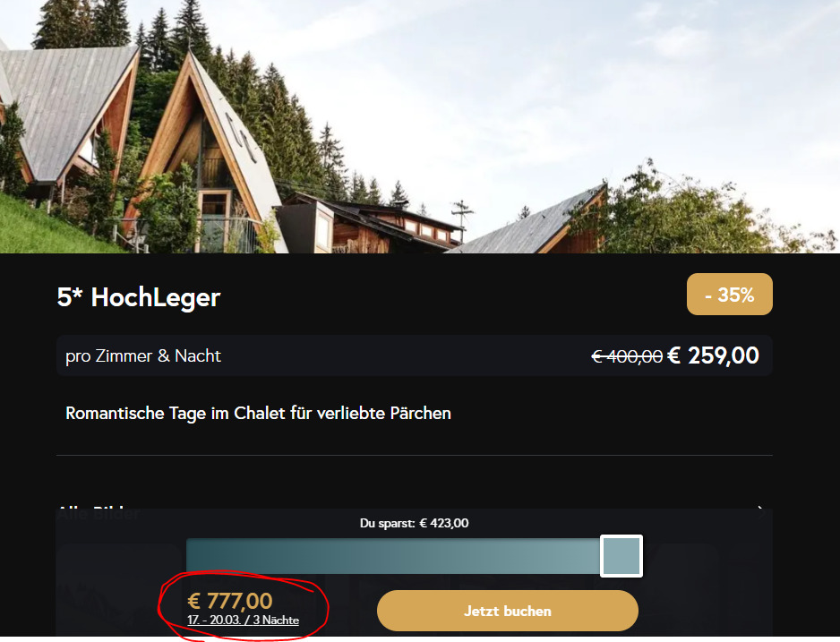Viewport: 840px width, 642px height.
Task: Click the Du sparst: € 423,00 label
Action: pos(414,523)
